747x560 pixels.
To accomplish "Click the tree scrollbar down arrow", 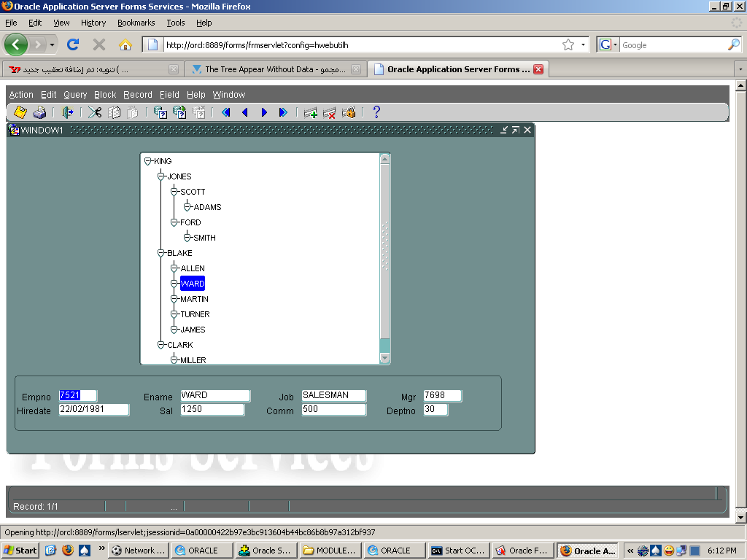I will coord(385,358).
